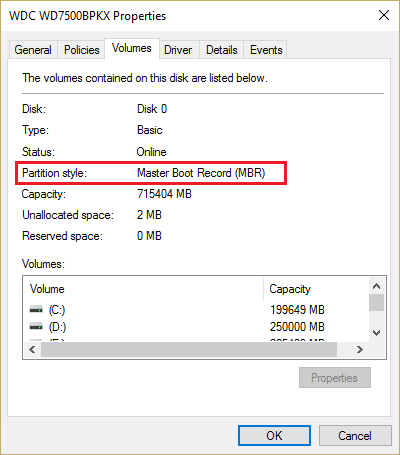Click the Capacity column header

click(x=316, y=289)
